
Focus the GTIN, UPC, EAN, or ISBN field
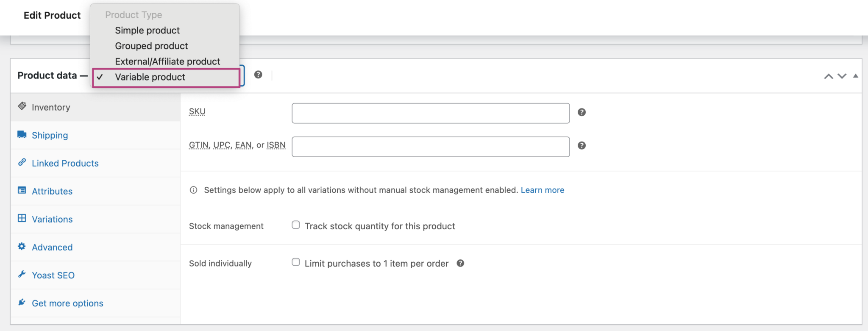431,147
